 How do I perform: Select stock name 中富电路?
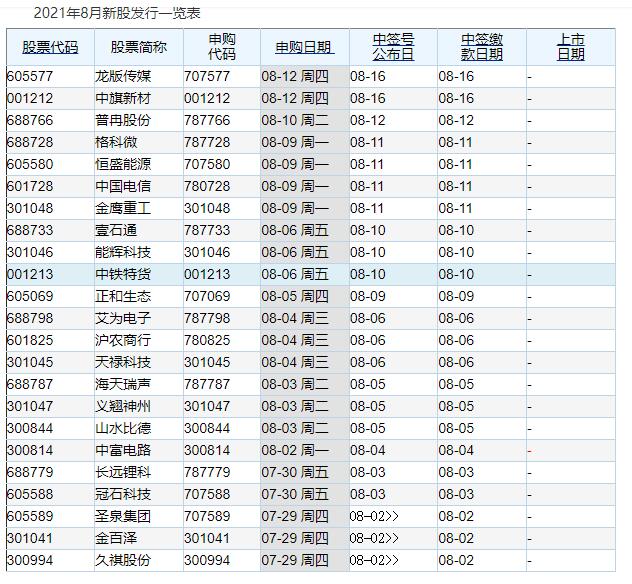coord(123,450)
